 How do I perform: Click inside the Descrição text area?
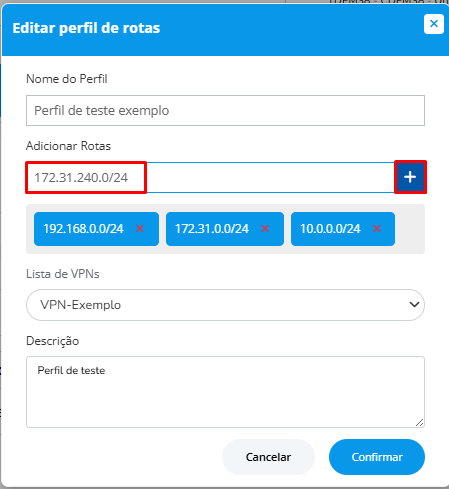(x=225, y=392)
